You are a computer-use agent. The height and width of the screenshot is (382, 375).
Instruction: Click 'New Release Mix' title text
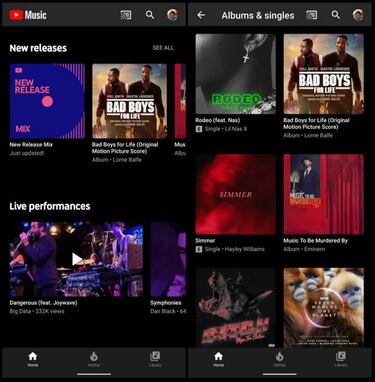(x=31, y=145)
